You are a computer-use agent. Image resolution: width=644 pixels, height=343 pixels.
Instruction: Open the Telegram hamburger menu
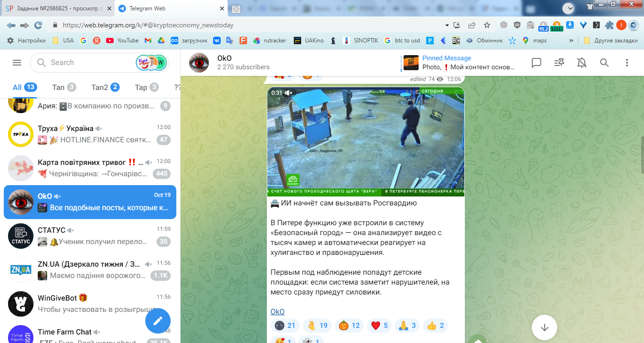click(x=17, y=63)
